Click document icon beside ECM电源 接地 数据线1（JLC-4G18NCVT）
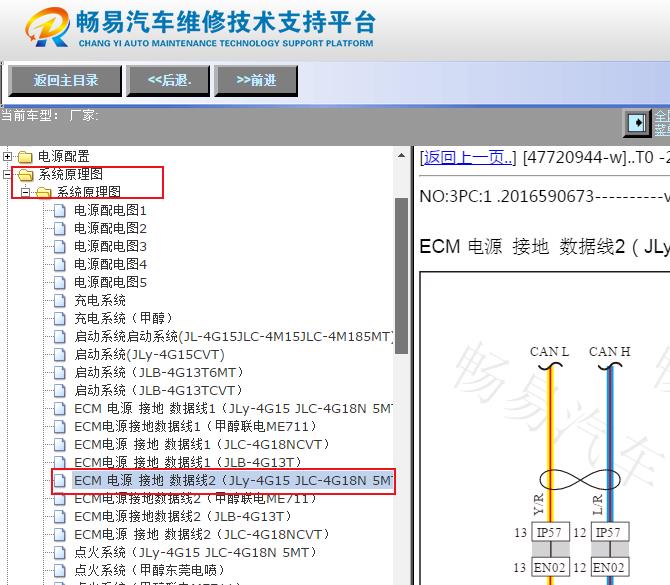Image resolution: width=670 pixels, height=585 pixels. point(60,444)
